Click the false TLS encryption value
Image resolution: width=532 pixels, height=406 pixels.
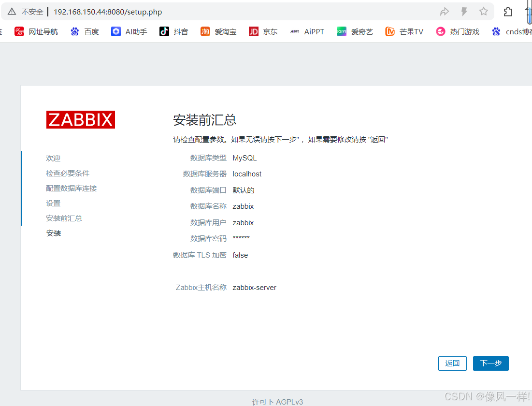pyautogui.click(x=240, y=255)
